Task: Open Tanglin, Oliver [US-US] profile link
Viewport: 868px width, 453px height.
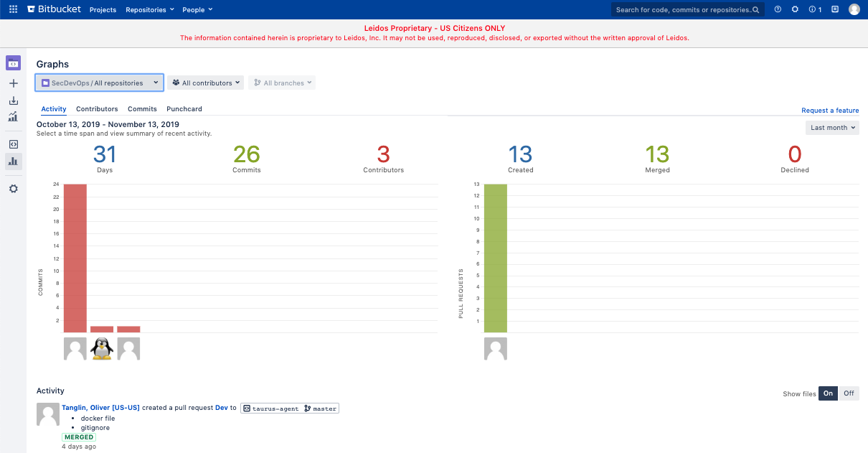Action: [101, 408]
